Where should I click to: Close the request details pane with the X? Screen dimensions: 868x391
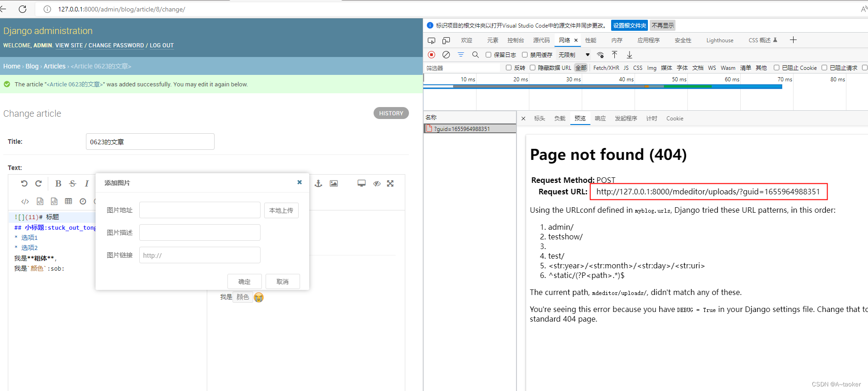tap(523, 119)
